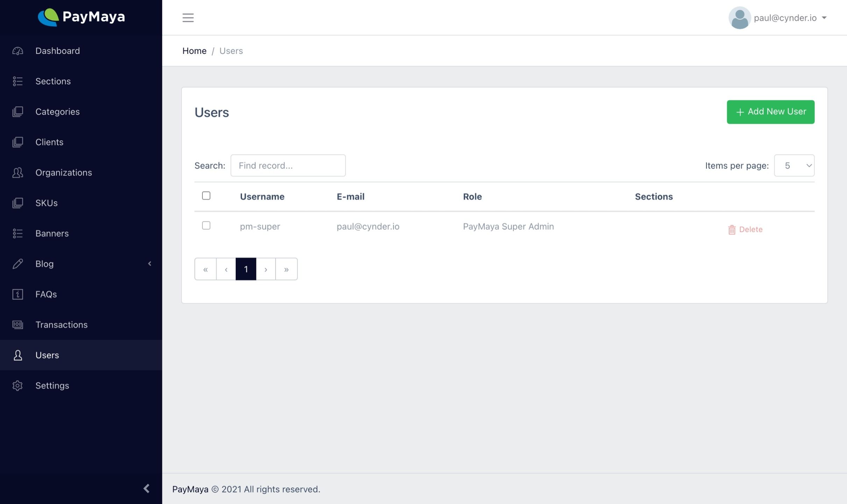Open Settings menu item
The image size is (847, 504).
(81, 385)
